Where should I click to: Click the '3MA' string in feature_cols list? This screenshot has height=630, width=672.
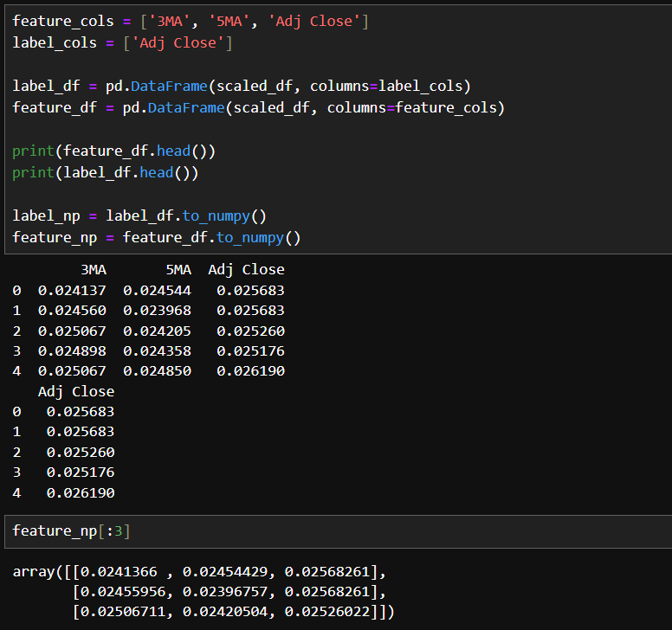pos(170,21)
